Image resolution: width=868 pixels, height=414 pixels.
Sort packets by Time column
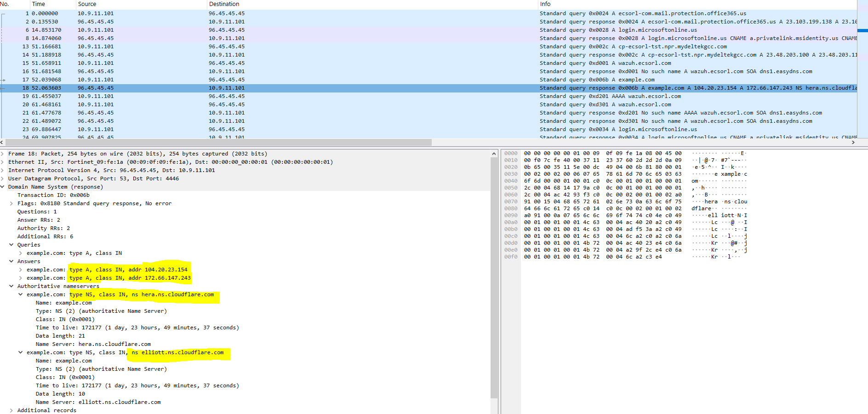(x=52, y=4)
